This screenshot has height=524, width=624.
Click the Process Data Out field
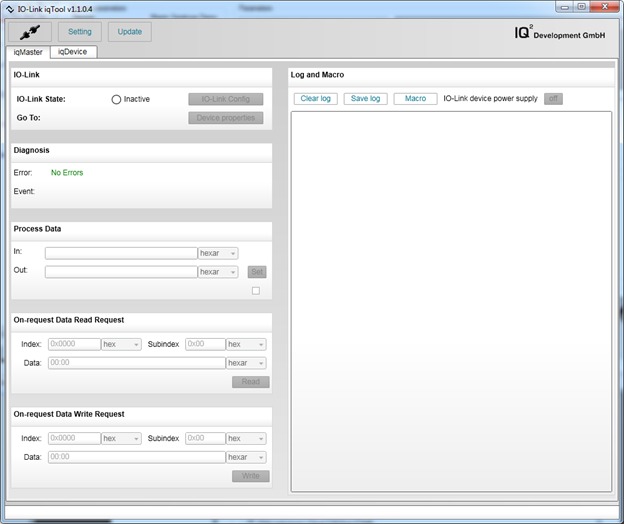(121, 272)
